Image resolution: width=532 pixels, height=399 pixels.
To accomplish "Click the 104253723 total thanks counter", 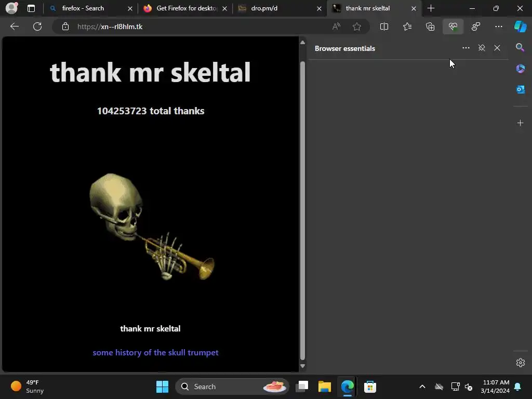I will [151, 111].
